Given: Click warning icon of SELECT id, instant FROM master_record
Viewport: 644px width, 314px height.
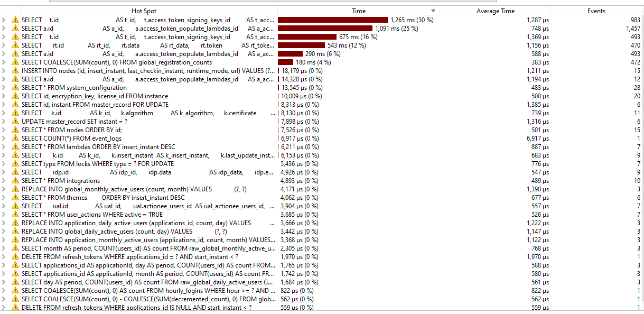Looking at the screenshot, I should point(15,105).
